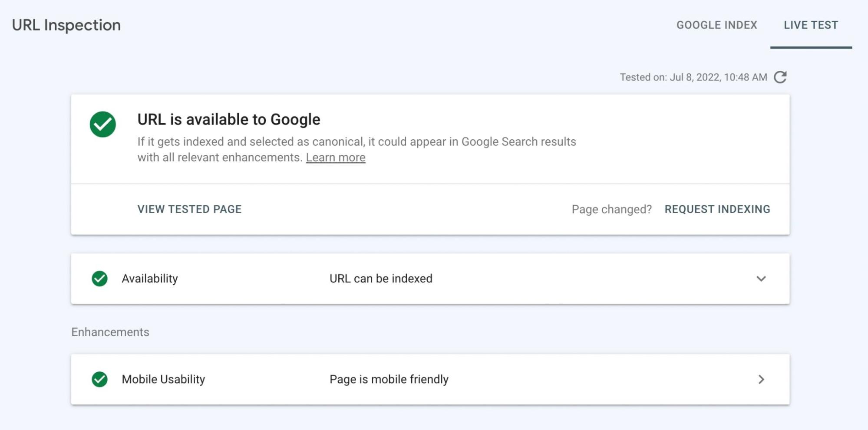Click the Page changed? label

coord(611,209)
